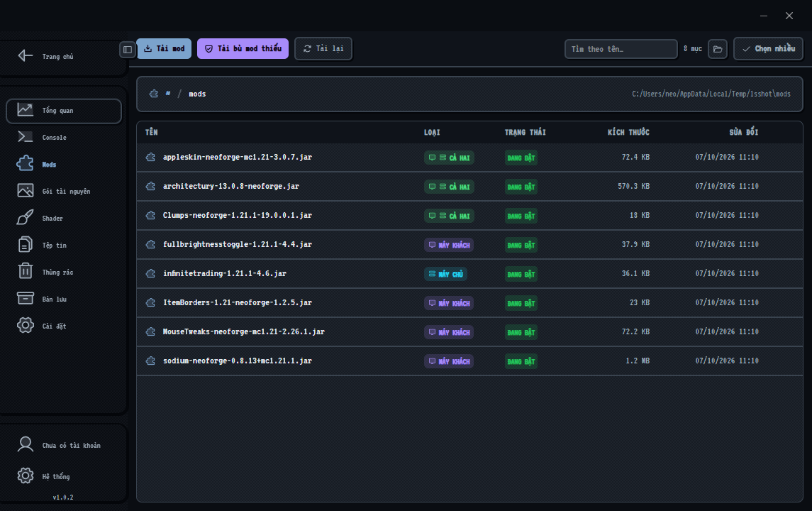This screenshot has width=812, height=511.
Task: Select Mods in the sidebar
Action: coord(64,164)
